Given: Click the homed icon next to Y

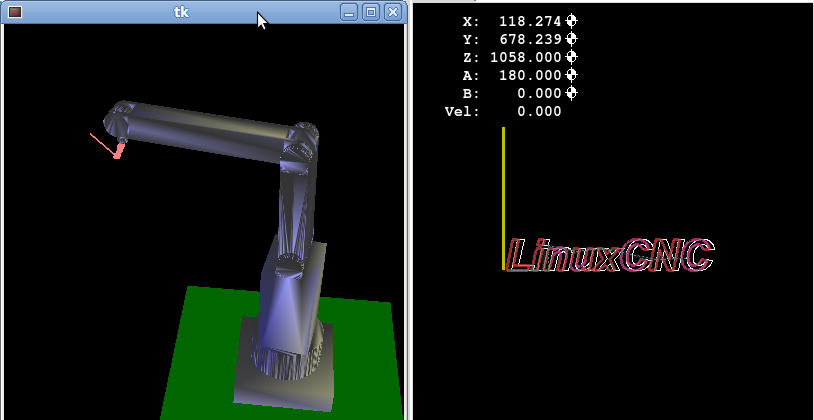Looking at the screenshot, I should point(572,39).
